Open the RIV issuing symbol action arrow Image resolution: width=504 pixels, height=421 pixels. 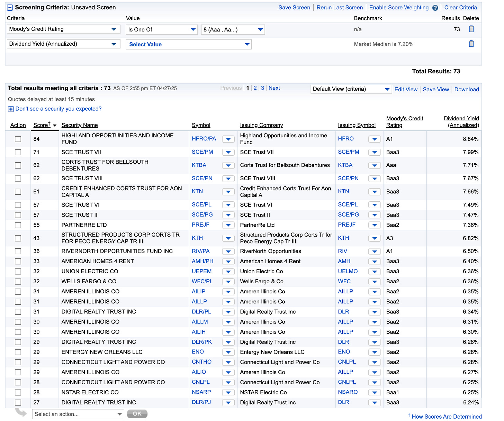(x=375, y=251)
